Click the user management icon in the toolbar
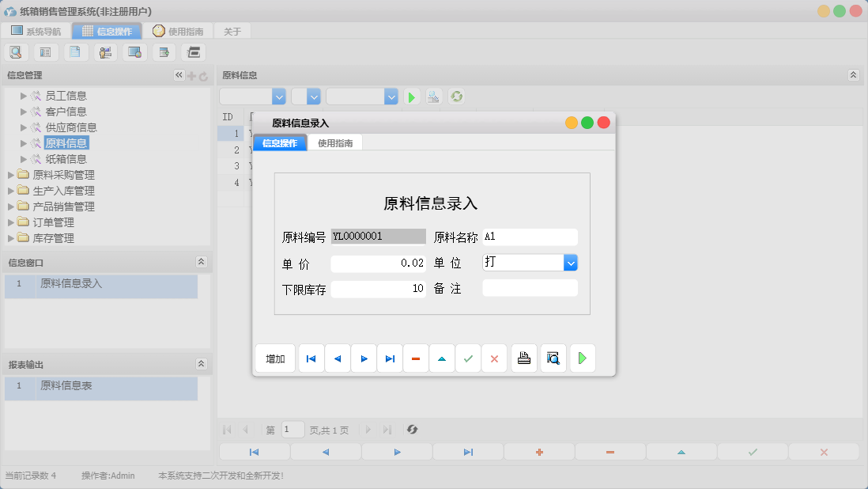The height and width of the screenshot is (489, 868). (x=105, y=51)
